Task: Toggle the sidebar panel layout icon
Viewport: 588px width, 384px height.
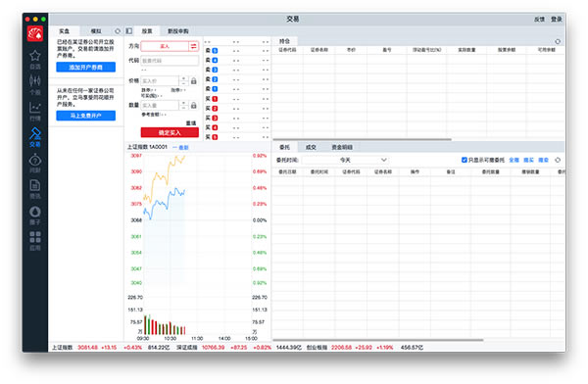Action: [129, 31]
